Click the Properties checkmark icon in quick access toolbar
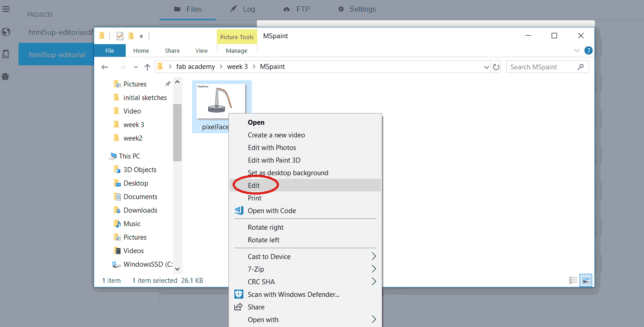The height and width of the screenshot is (327, 644). [120, 36]
